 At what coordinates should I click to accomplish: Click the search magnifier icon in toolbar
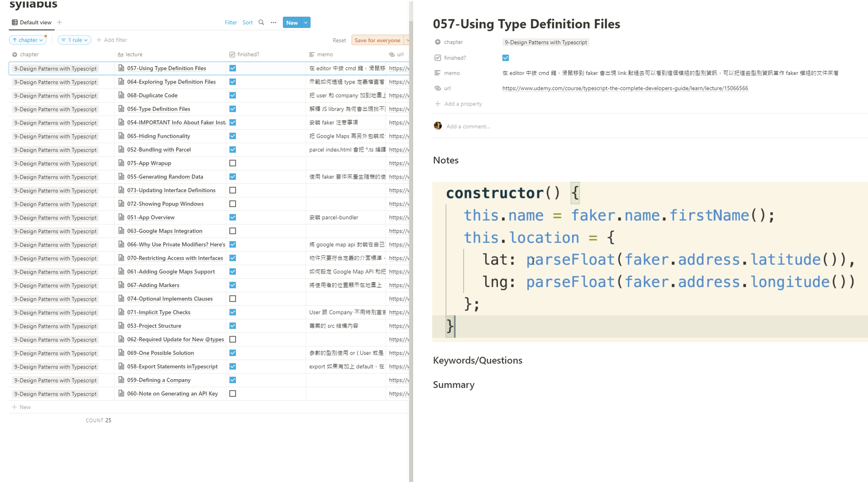pos(261,22)
